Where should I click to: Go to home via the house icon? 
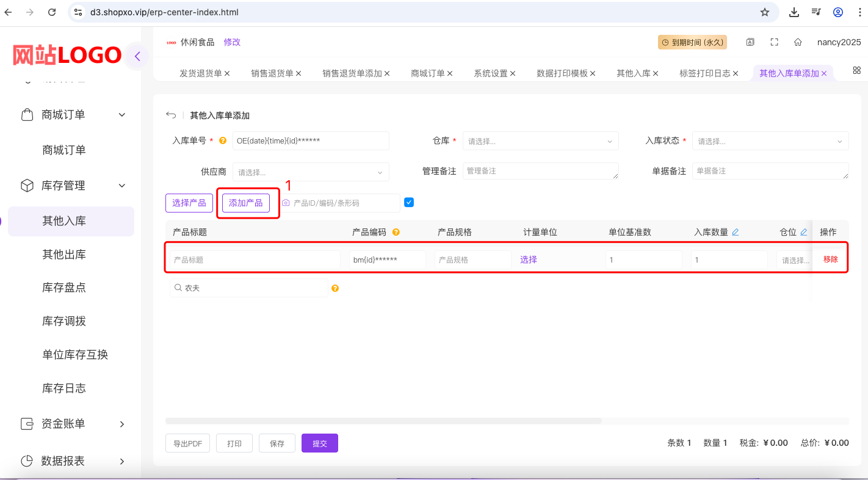(x=798, y=42)
